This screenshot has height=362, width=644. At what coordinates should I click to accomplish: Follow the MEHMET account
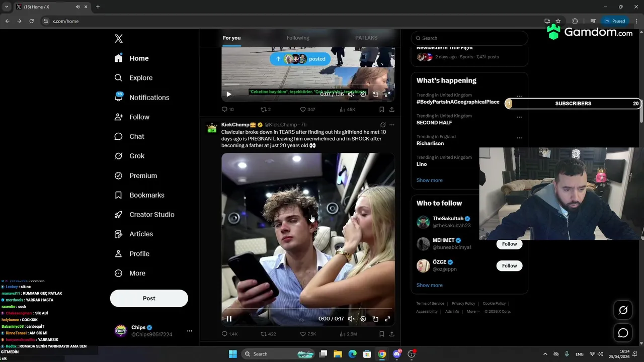(x=509, y=244)
